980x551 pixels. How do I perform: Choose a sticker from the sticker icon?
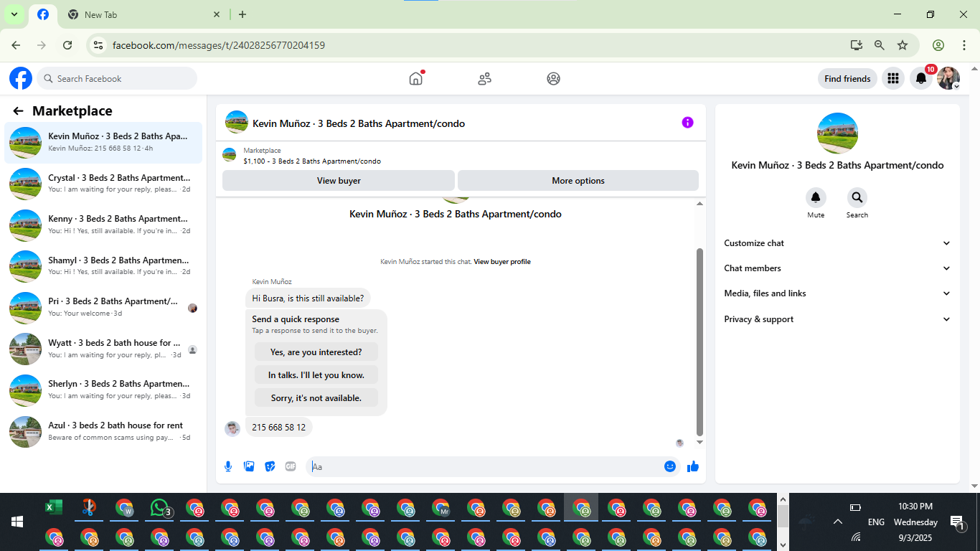(x=270, y=466)
